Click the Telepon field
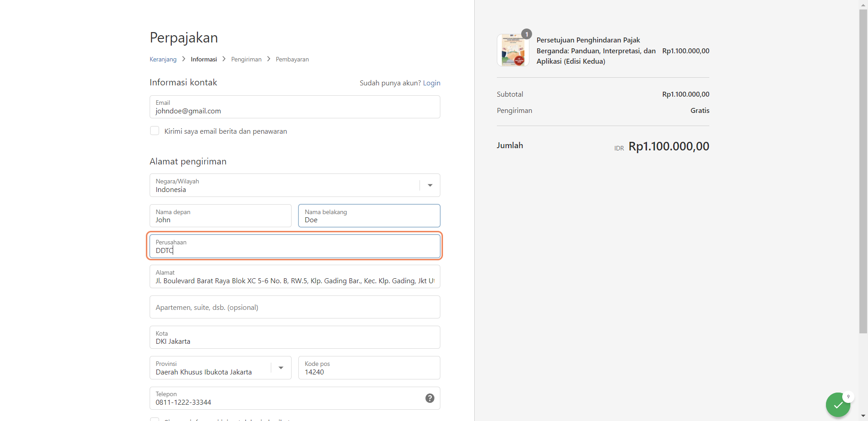Image resolution: width=868 pixels, height=421 pixels. (x=295, y=398)
